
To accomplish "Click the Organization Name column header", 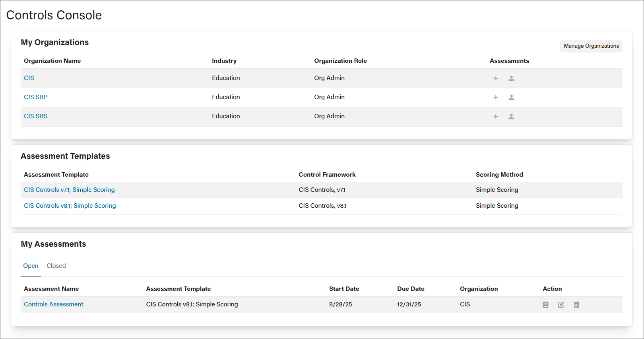I will [52, 61].
